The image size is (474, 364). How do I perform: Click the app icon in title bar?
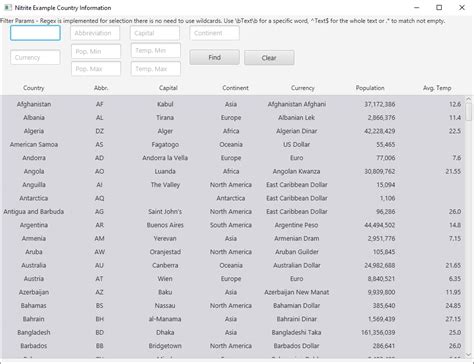(x=8, y=7)
